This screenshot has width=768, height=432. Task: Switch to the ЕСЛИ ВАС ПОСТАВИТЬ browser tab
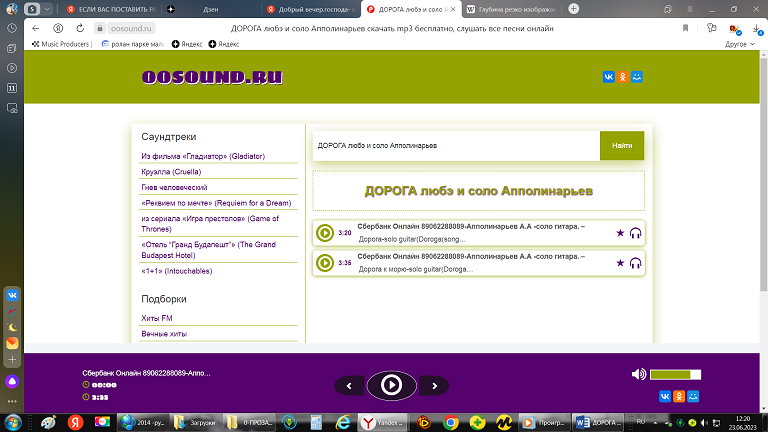[x=111, y=9]
